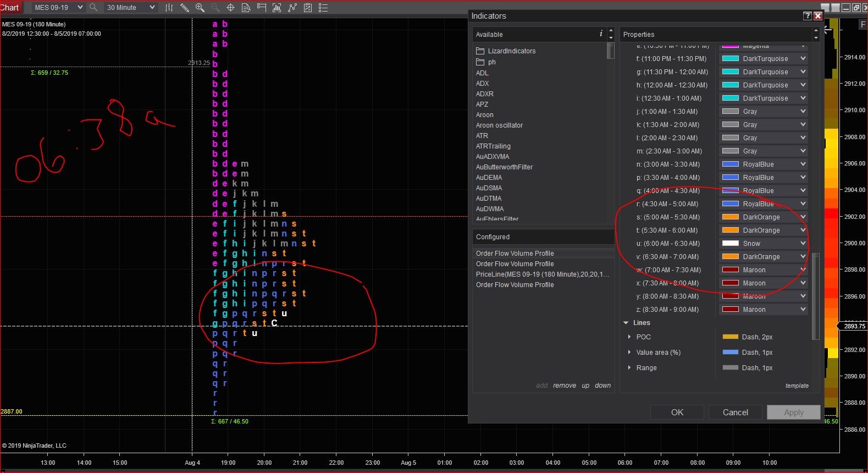Viewport: 868px width, 473px height.
Task: Expand the POC line settings
Action: pyautogui.click(x=629, y=337)
